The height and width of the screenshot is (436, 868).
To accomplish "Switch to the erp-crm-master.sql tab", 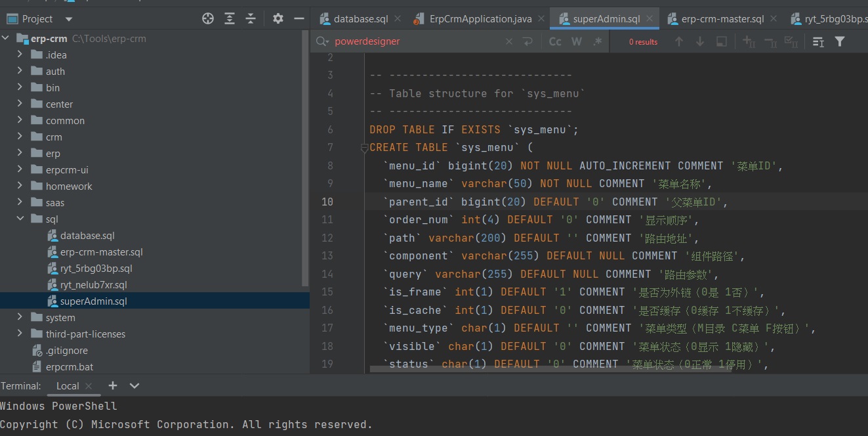I will pyautogui.click(x=722, y=19).
